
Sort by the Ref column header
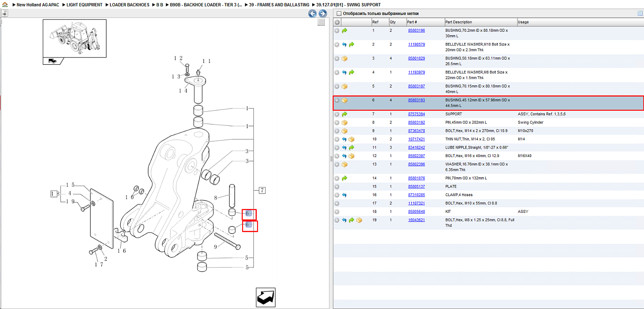380,22
